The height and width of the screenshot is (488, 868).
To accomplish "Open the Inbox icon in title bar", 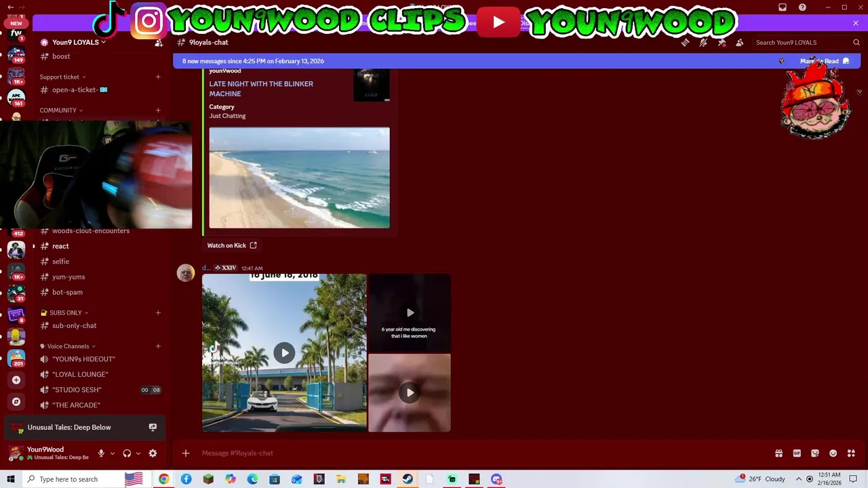I will (783, 7).
